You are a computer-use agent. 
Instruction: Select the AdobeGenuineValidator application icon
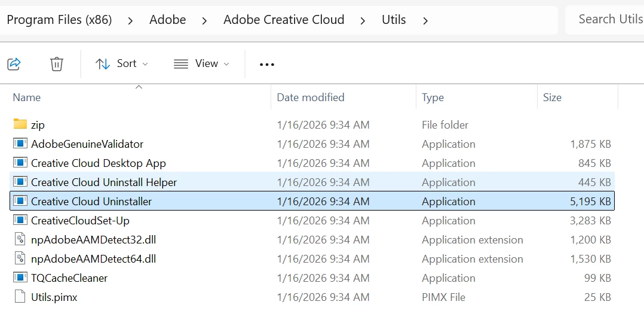click(20, 144)
